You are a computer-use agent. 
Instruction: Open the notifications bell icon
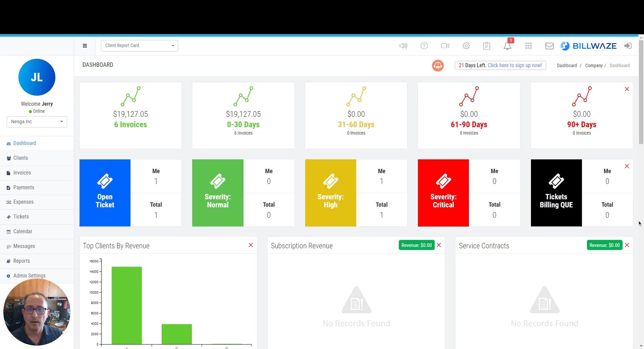[x=507, y=46]
